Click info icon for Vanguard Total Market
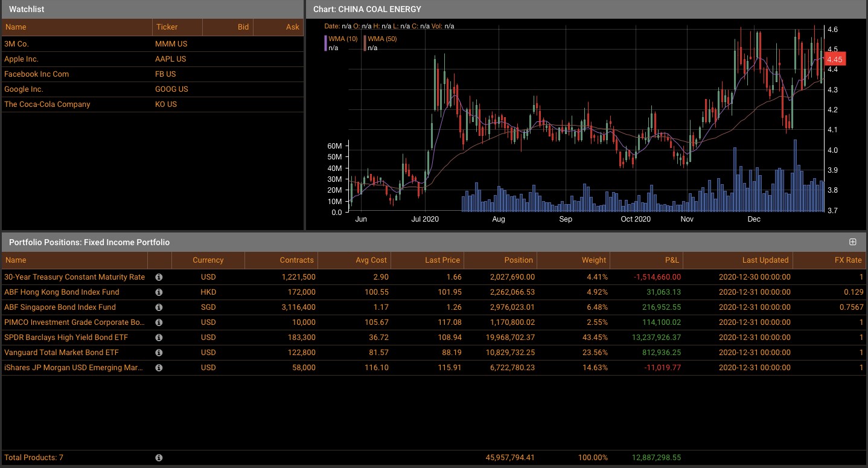The image size is (868, 468). [x=159, y=353]
